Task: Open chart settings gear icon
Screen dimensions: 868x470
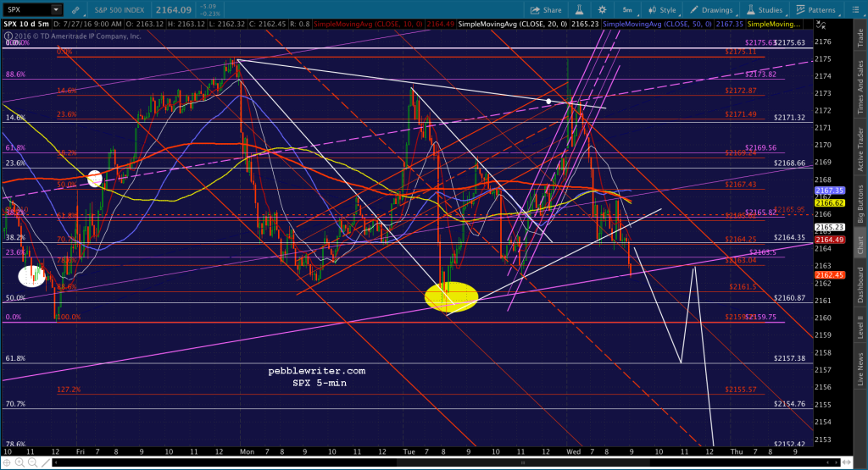Action: (x=603, y=10)
